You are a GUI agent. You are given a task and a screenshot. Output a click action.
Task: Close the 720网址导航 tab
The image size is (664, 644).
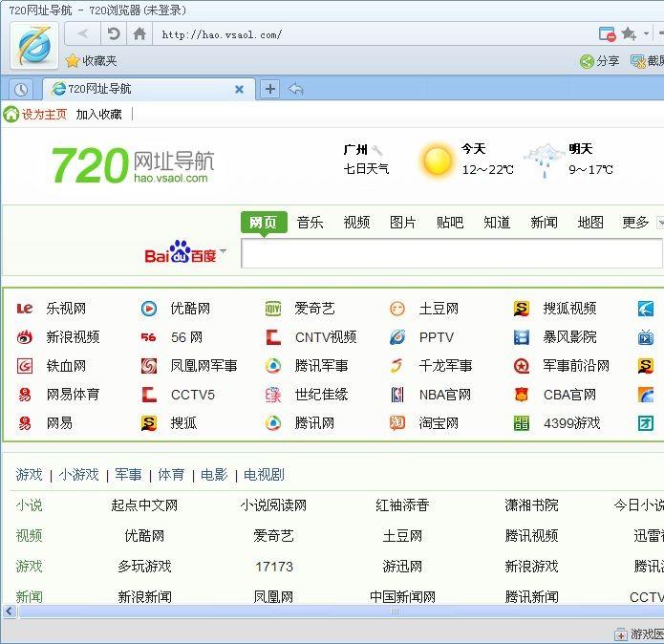click(x=240, y=89)
